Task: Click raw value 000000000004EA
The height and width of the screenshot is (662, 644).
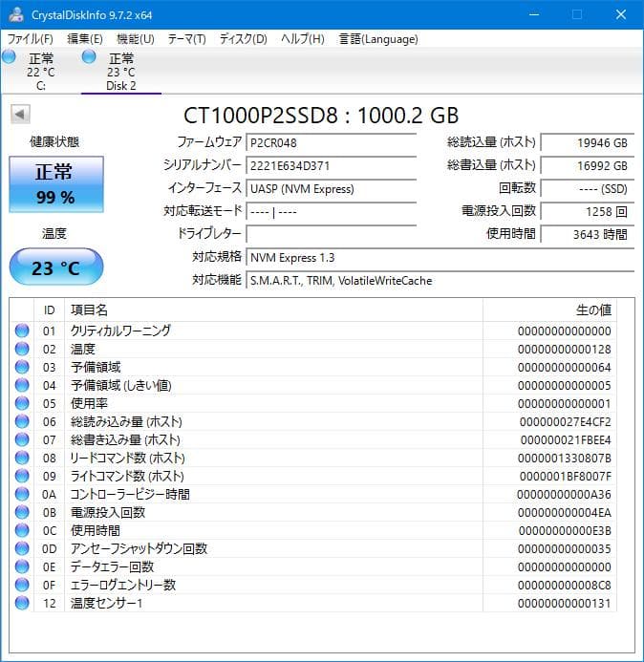Action: coord(564,513)
